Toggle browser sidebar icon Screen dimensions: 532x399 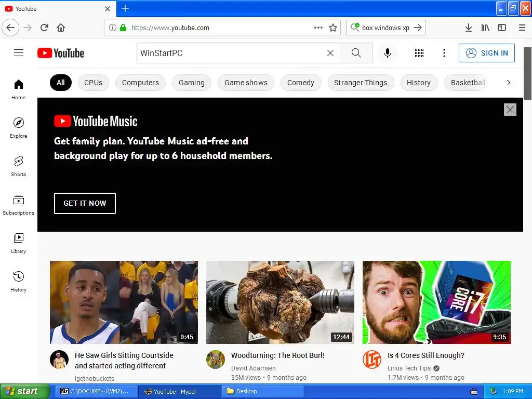click(x=502, y=28)
